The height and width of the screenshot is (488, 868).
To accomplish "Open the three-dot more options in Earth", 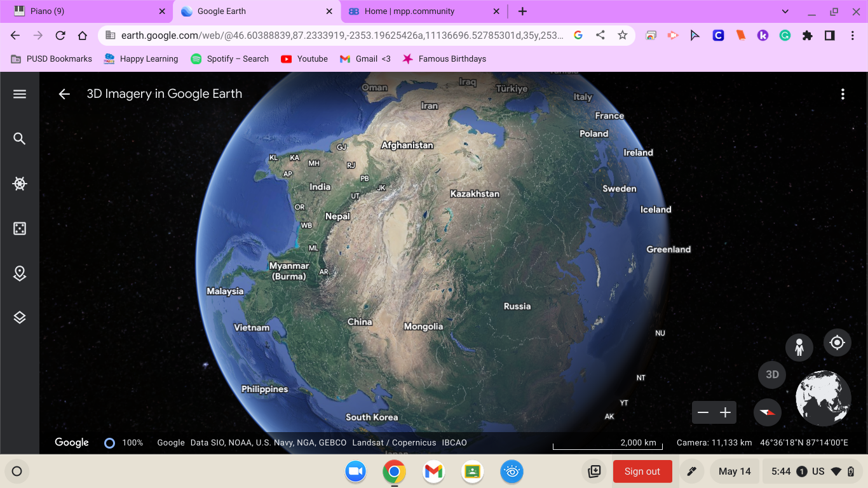I will tap(843, 94).
